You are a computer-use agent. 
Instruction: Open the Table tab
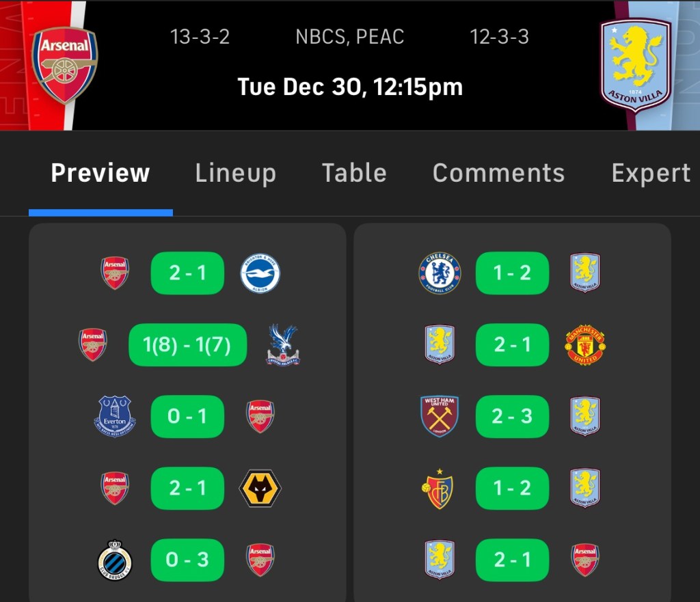[354, 173]
